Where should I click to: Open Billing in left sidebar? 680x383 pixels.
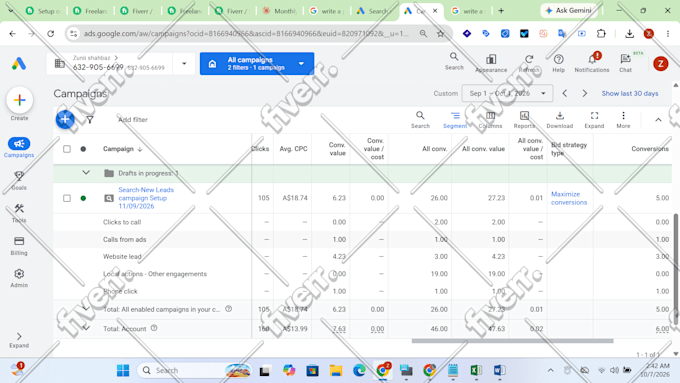[19, 246]
